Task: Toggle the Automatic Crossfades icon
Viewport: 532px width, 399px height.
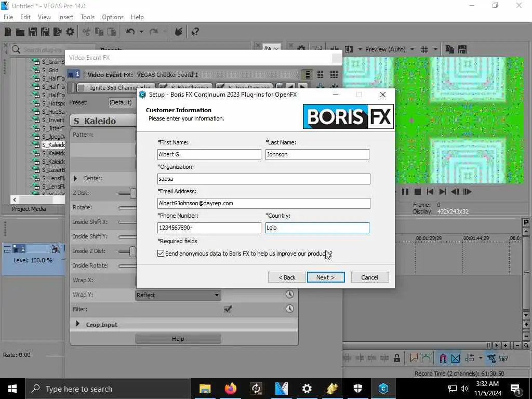Action: pos(455,358)
